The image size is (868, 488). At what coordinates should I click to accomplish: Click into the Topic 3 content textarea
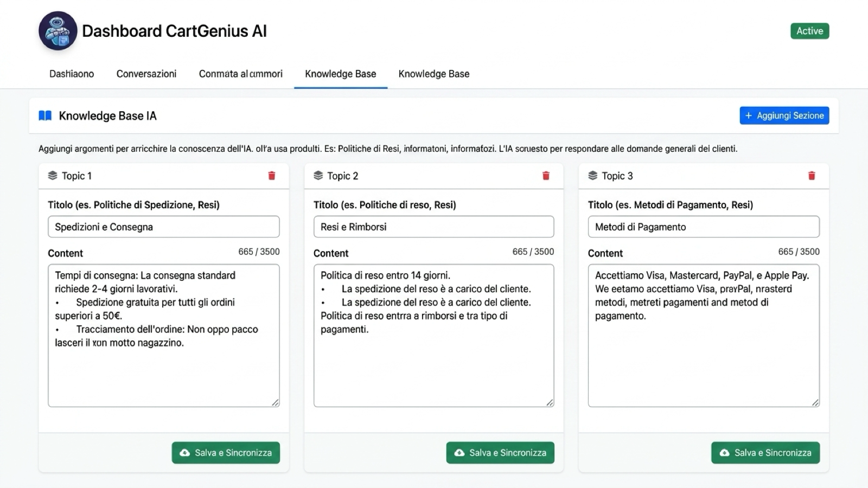coord(704,336)
